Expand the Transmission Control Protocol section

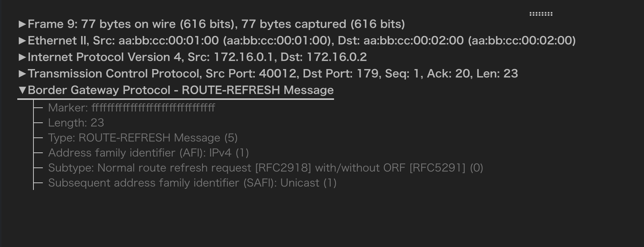[23, 74]
